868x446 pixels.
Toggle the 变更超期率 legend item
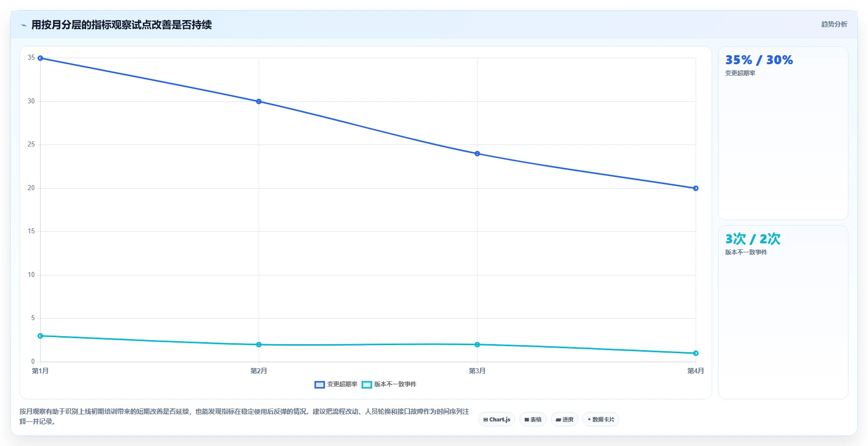336,384
